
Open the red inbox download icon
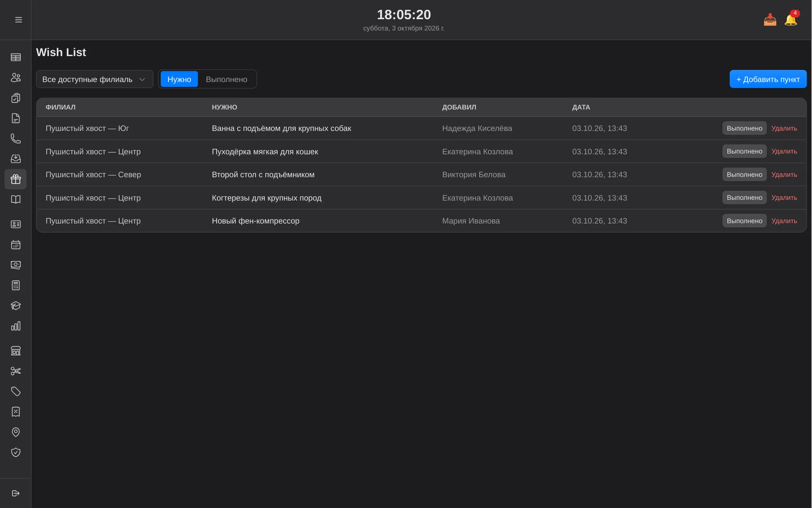tap(770, 20)
